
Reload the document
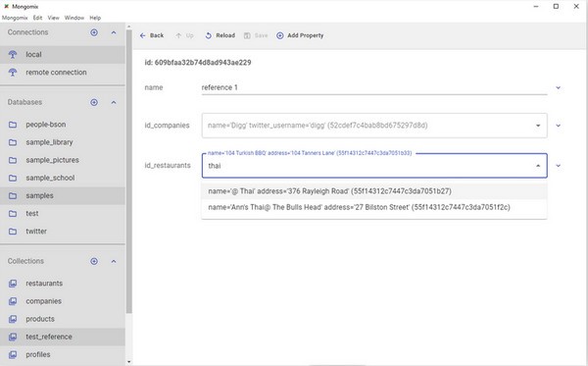(x=220, y=35)
